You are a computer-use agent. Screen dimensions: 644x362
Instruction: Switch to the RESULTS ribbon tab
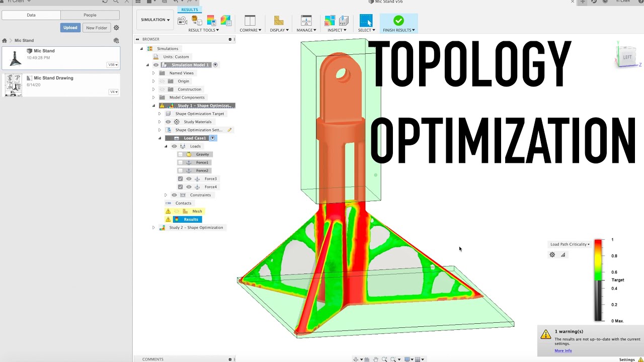pyautogui.click(x=190, y=10)
